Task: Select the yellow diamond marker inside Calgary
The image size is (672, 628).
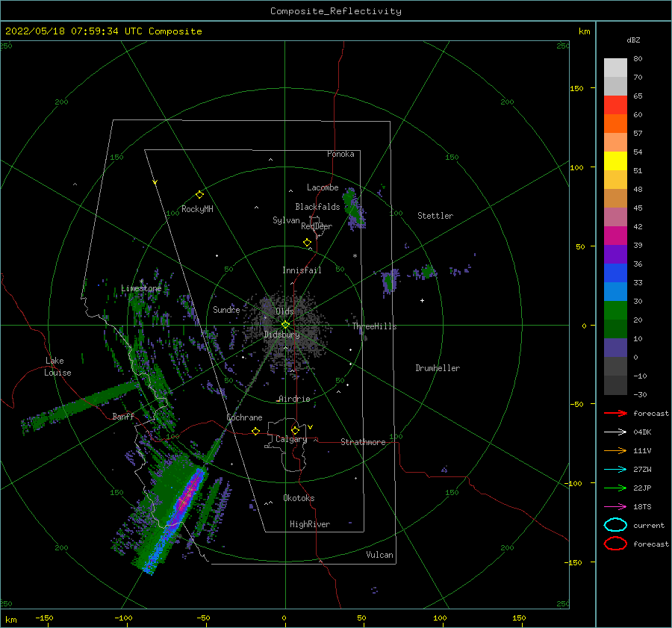Action: click(x=295, y=430)
